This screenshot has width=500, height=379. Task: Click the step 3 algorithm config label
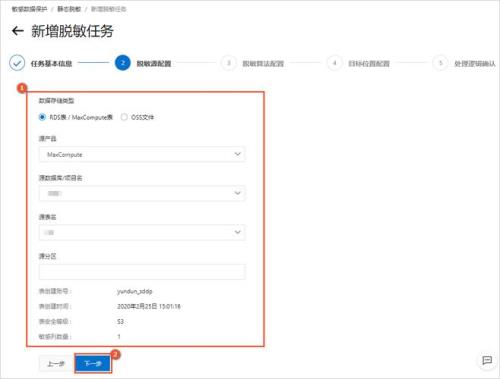(x=263, y=63)
